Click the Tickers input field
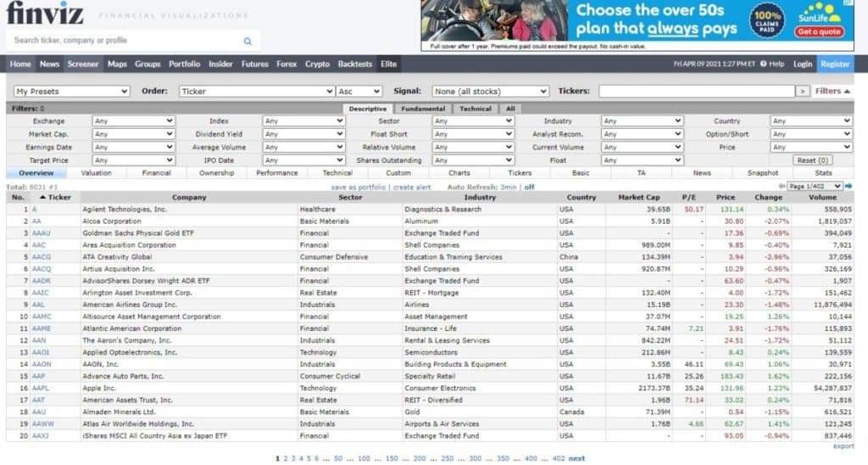The height and width of the screenshot is (465, 868). [697, 92]
